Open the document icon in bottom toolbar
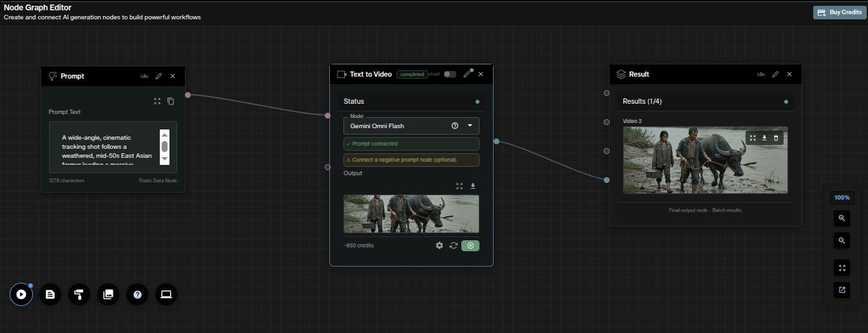 point(50,294)
